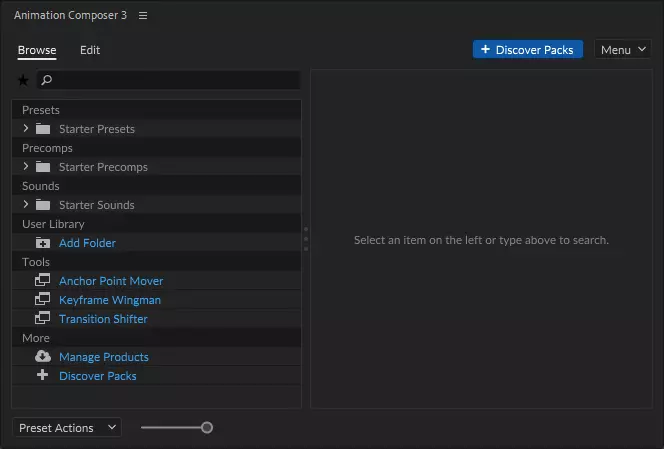Click the Add Folder link
The width and height of the screenshot is (664, 449).
87,243
